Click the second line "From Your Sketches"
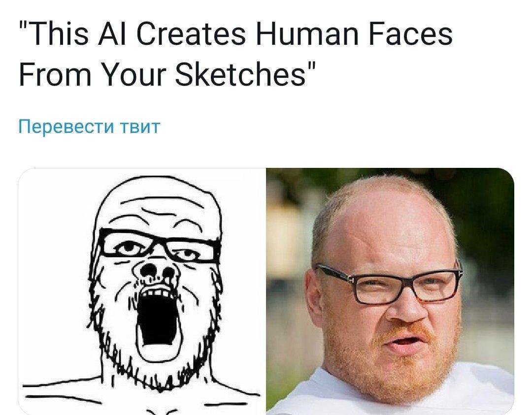The height and width of the screenshot is (415, 532). (167, 74)
